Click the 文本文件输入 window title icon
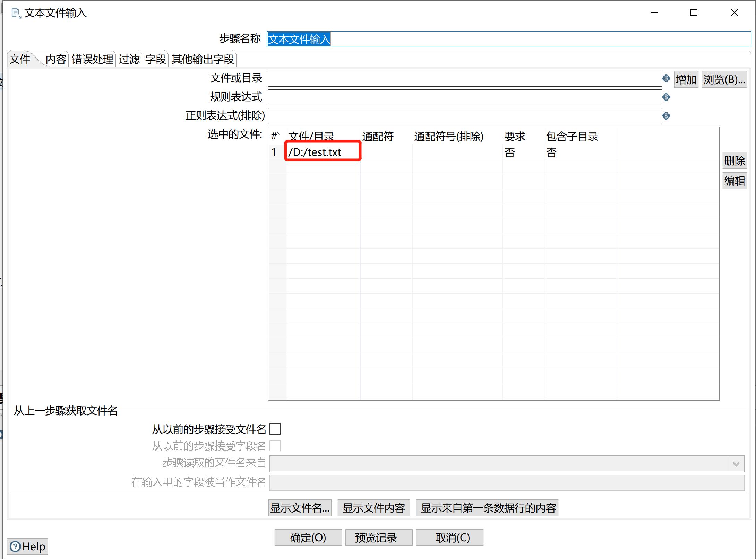Image resolution: width=756 pixels, height=559 pixels. tap(16, 13)
